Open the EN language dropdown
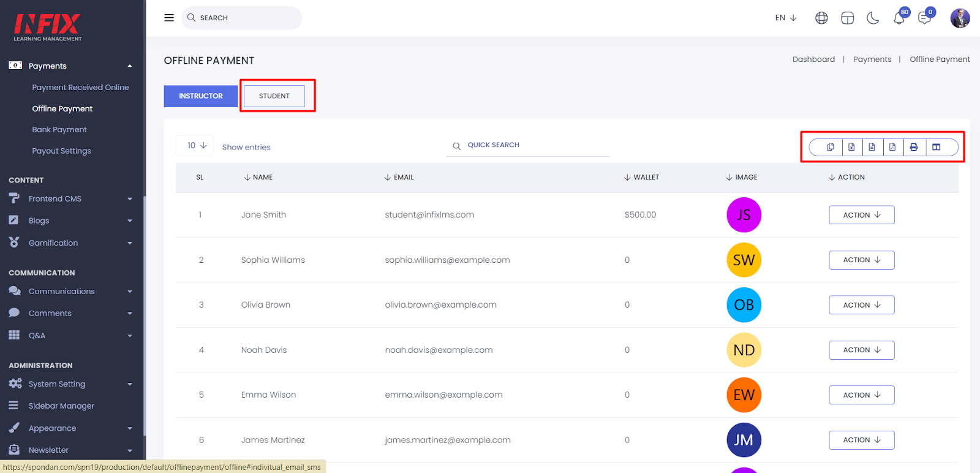 tap(786, 18)
